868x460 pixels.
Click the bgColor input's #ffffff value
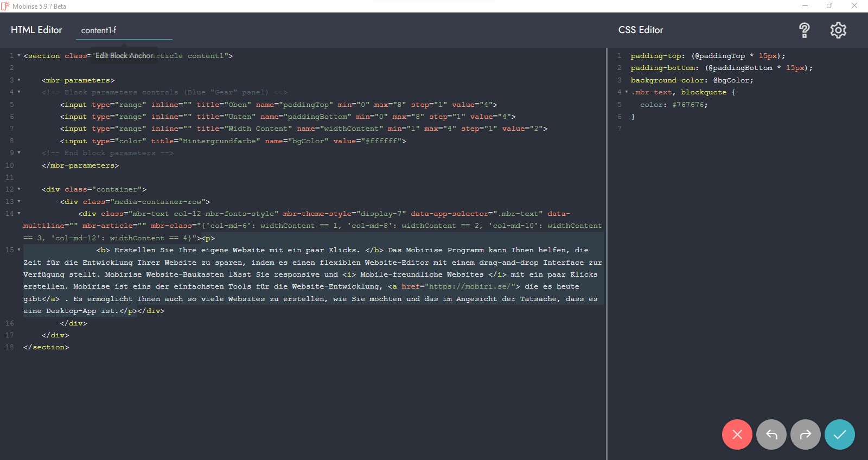(382, 141)
